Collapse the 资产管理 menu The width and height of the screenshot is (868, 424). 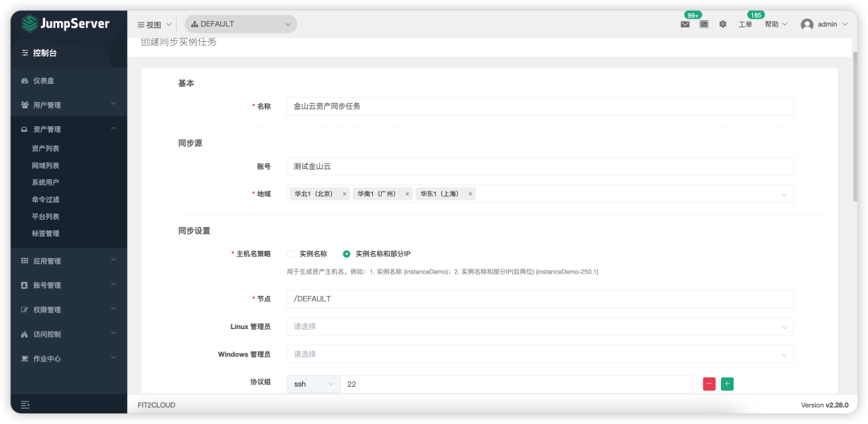(x=68, y=130)
